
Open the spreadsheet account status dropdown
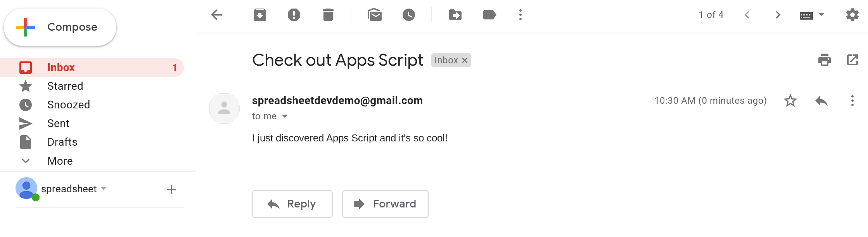pos(104,189)
